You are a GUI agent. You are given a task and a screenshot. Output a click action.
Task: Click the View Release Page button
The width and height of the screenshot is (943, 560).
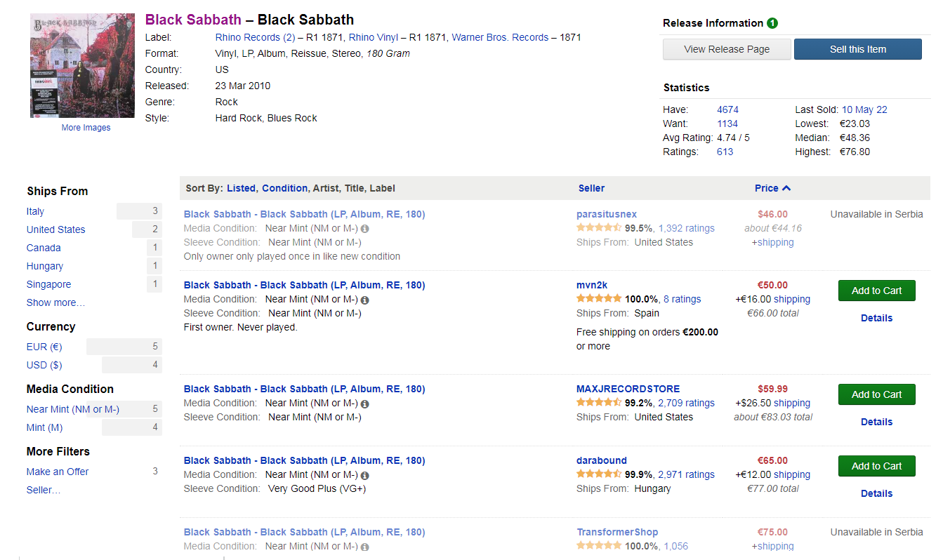727,49
